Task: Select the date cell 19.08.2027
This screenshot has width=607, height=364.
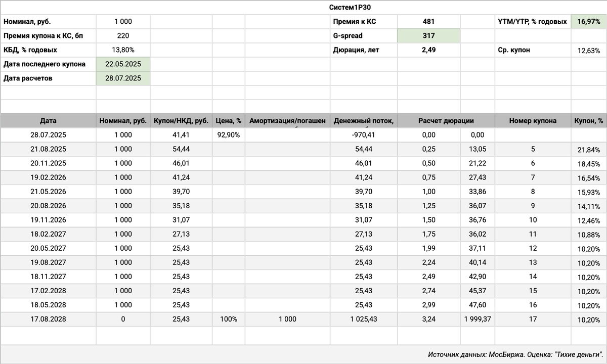Action: [x=48, y=262]
